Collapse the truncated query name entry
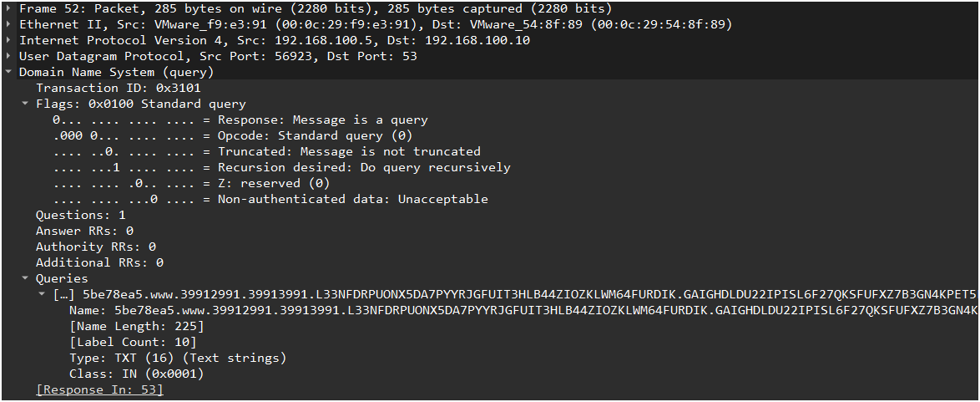Viewport: 980px width, 402px height. pos(43,294)
